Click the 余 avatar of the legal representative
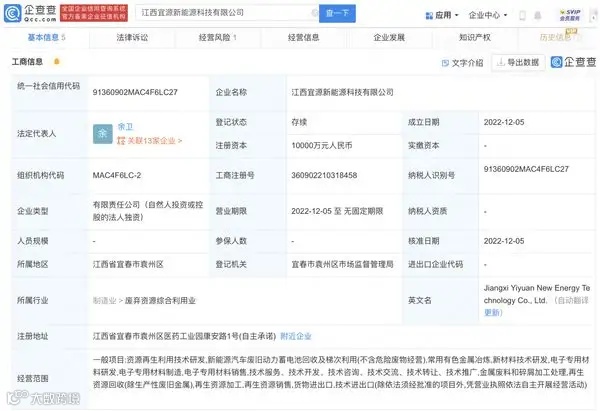Screen dimensions: 600x411 tap(103, 134)
